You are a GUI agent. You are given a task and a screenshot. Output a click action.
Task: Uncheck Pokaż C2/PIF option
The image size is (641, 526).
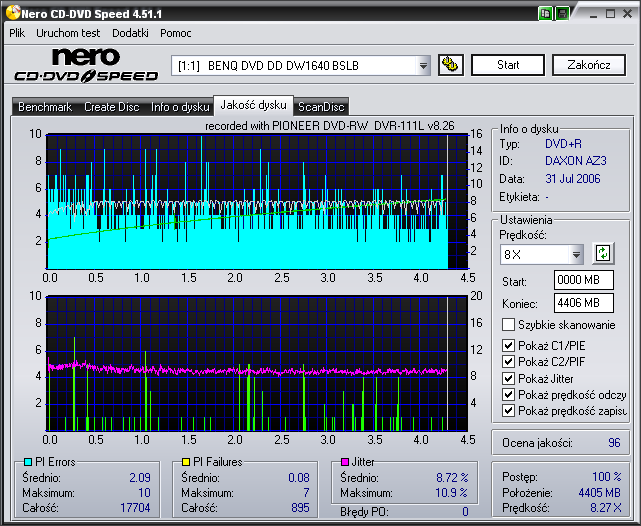(x=508, y=361)
